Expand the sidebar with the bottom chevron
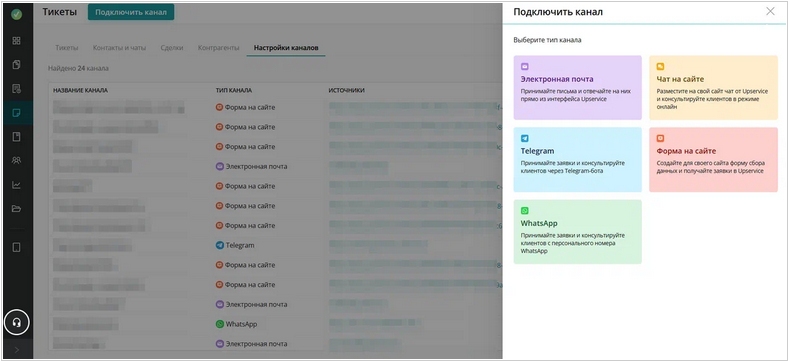 pyautogui.click(x=17, y=350)
